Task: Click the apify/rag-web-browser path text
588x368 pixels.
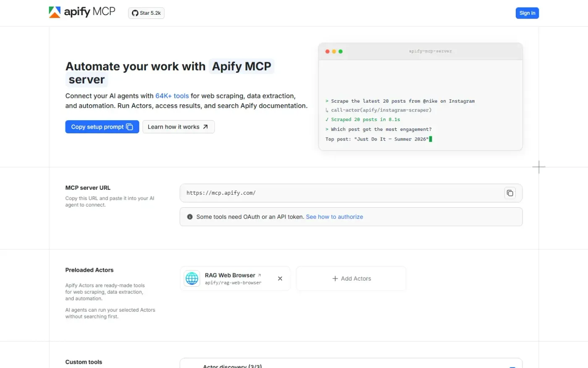Action: (233, 283)
